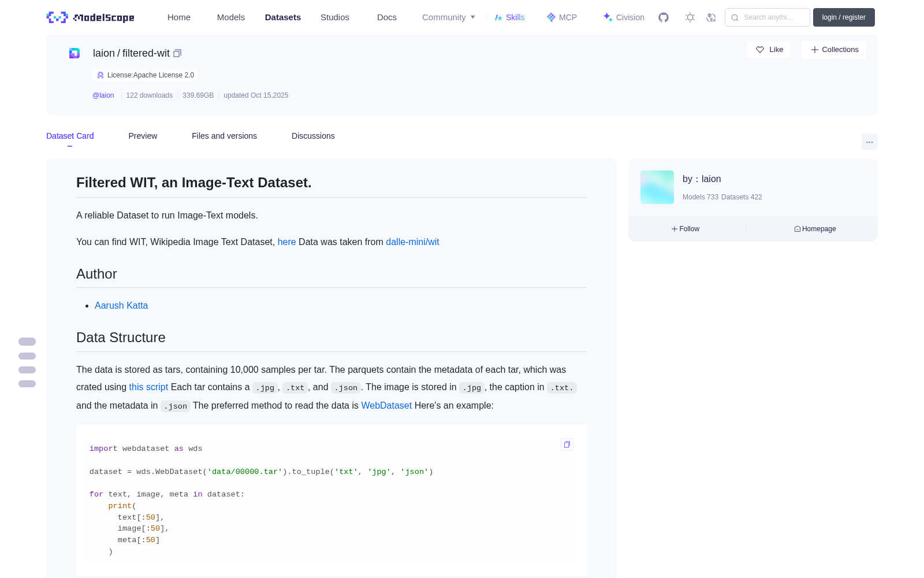Copy the code snippet using copy icon
924x578 pixels.
(x=567, y=444)
